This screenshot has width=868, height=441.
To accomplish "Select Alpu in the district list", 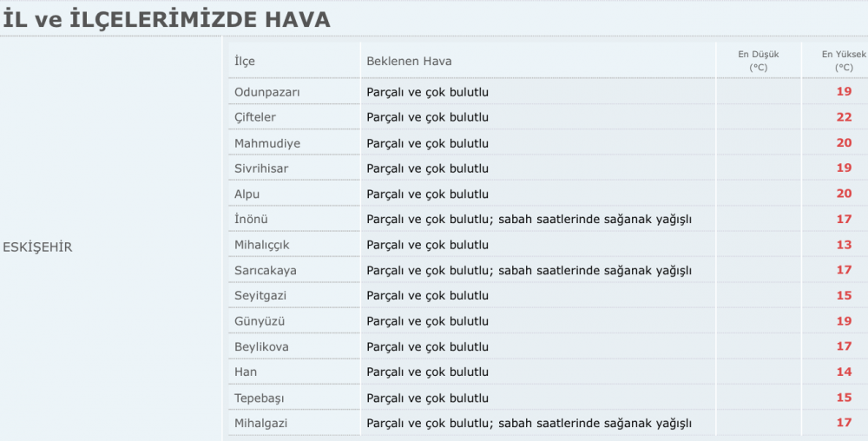I will [x=247, y=194].
